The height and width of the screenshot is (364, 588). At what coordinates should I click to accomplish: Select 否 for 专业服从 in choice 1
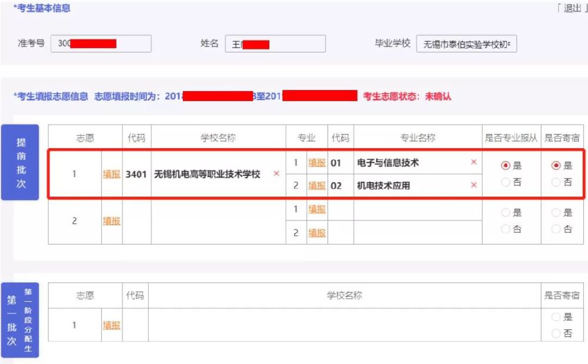tap(506, 182)
